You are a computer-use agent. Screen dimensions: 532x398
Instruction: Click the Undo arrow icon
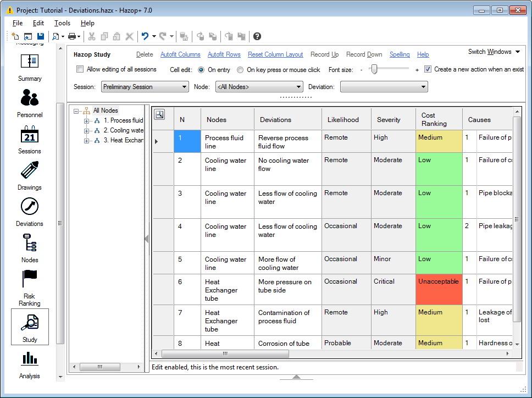pos(145,36)
